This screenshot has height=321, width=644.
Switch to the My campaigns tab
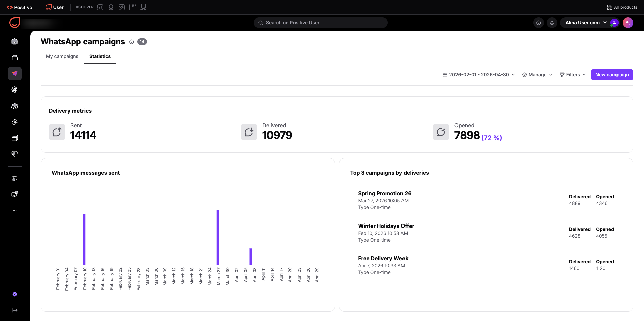62,56
